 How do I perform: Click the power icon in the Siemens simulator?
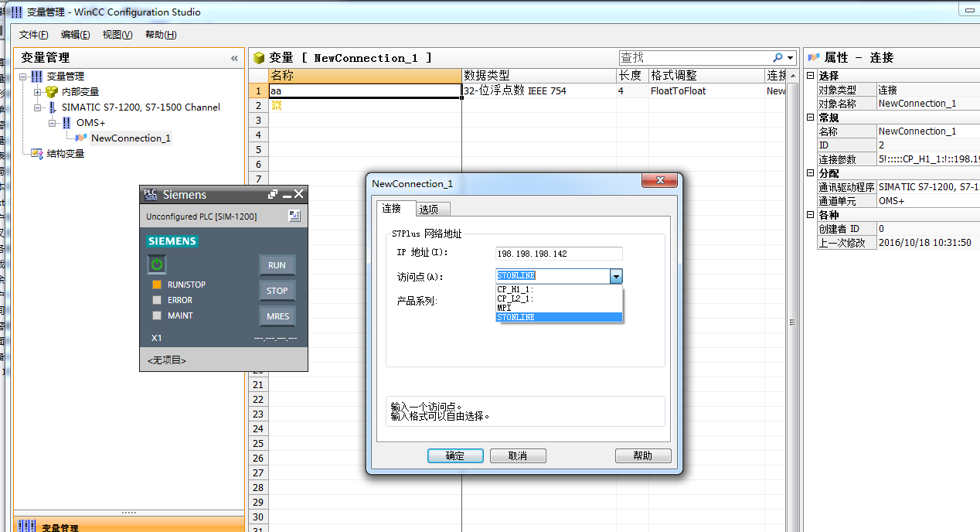click(156, 264)
